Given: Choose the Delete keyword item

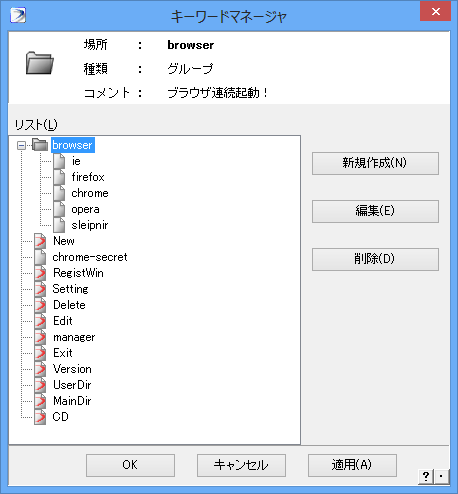Looking at the screenshot, I should (x=69, y=305).
